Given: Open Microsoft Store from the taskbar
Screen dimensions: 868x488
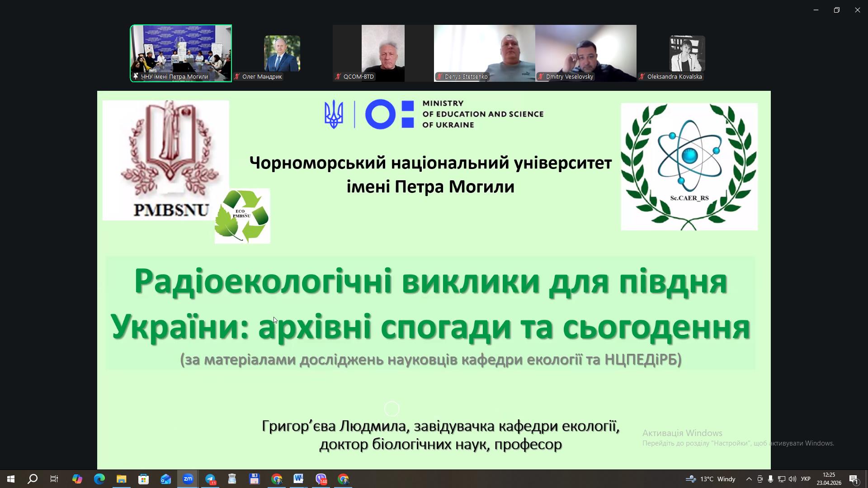Looking at the screenshot, I should click(144, 479).
